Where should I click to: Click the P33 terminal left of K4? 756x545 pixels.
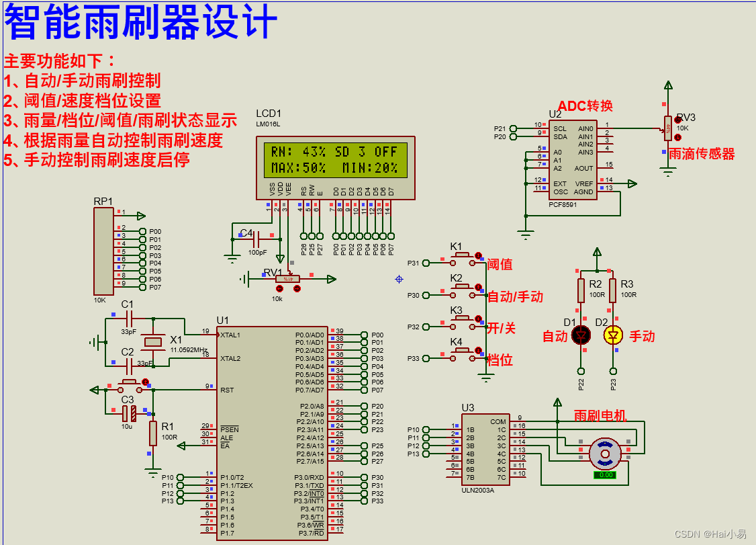(x=426, y=358)
